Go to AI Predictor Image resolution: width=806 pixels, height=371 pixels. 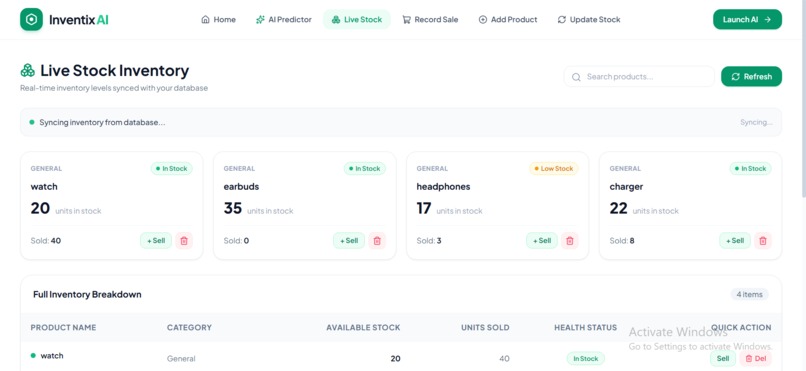pyautogui.click(x=284, y=20)
